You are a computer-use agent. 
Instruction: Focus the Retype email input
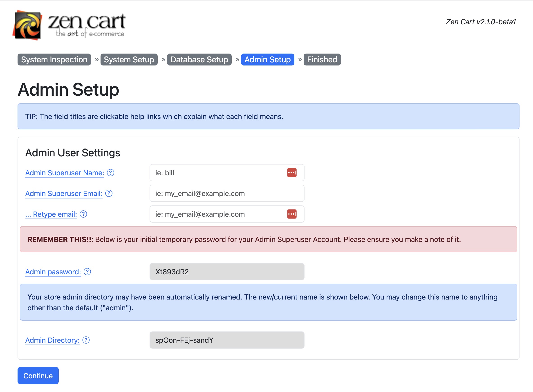point(227,214)
